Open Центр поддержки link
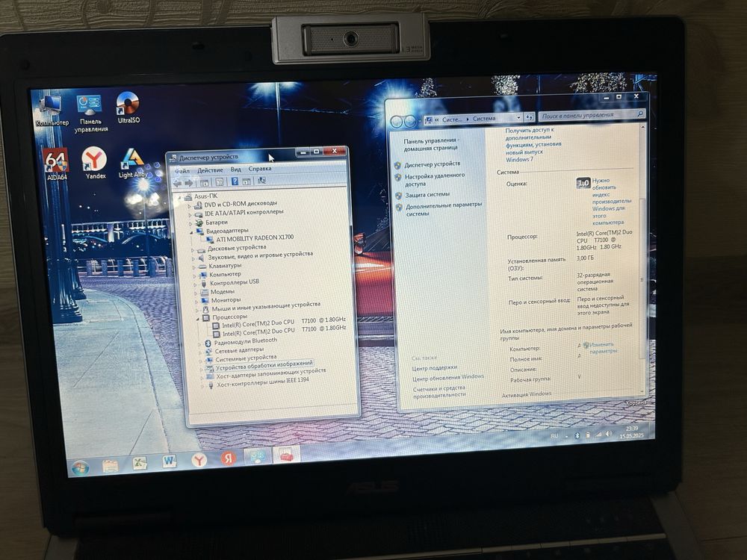747x560 pixels. pyautogui.click(x=435, y=367)
